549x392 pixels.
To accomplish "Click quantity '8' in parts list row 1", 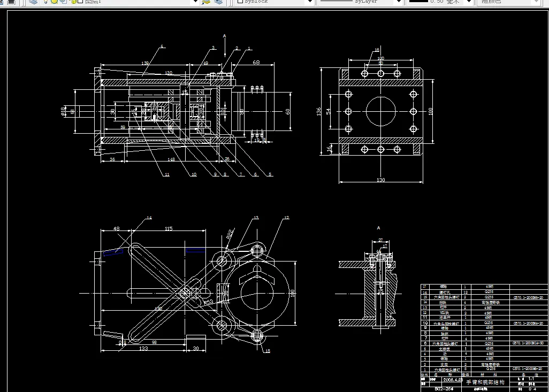I will (x=466, y=369).
